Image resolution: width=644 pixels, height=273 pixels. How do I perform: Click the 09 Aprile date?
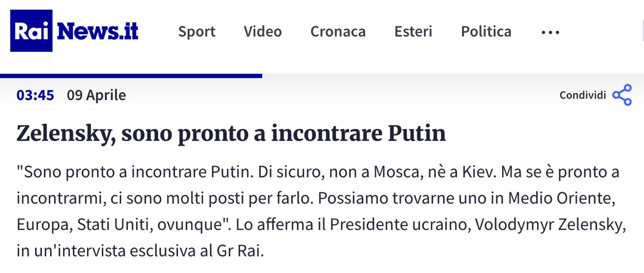97,95
